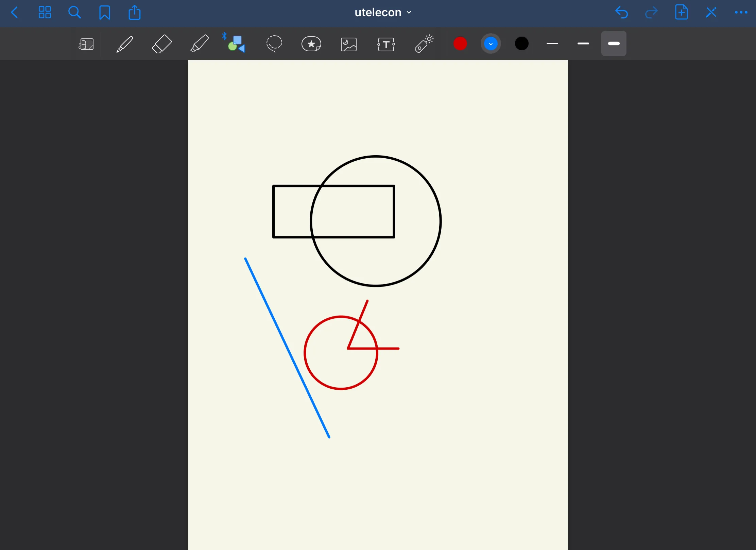This screenshot has width=756, height=550.
Task: Activate the Laser pointer tool
Action: pos(424,44)
